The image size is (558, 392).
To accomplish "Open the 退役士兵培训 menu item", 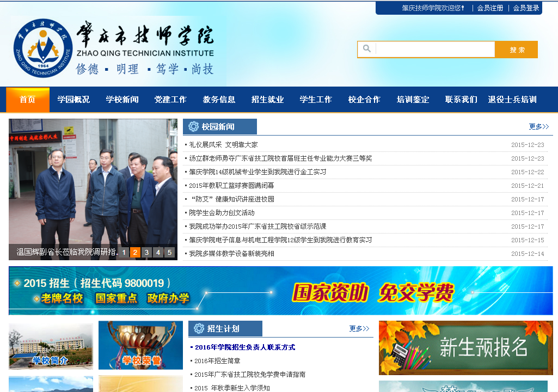I will point(512,99).
